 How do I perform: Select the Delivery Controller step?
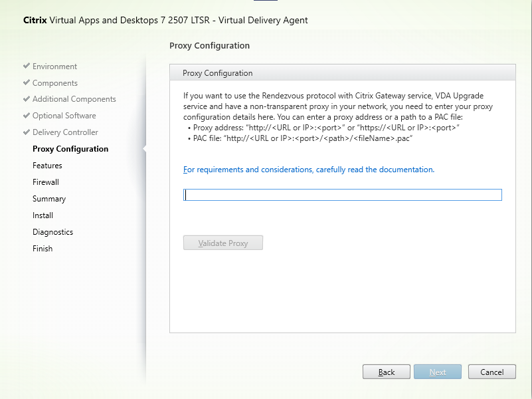tap(68, 132)
